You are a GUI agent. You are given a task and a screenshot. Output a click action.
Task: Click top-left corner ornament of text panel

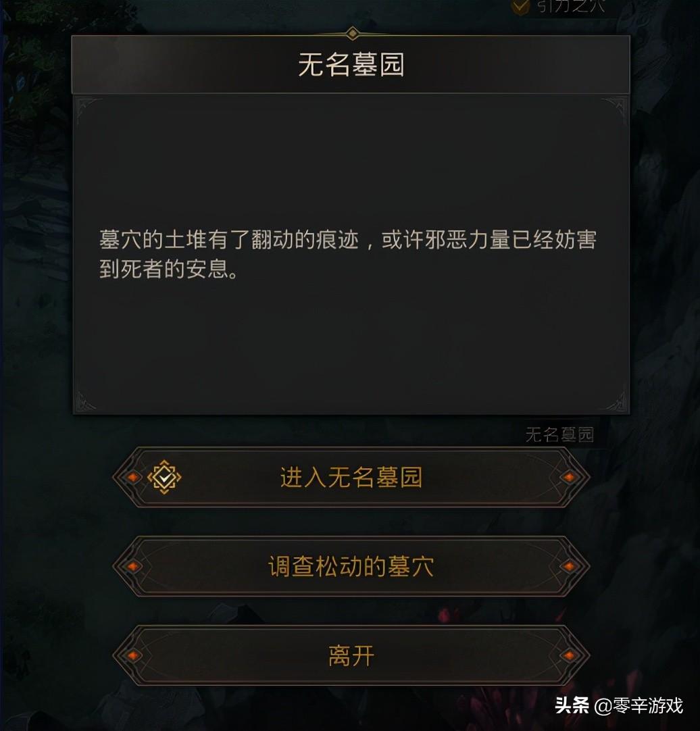tap(88, 110)
